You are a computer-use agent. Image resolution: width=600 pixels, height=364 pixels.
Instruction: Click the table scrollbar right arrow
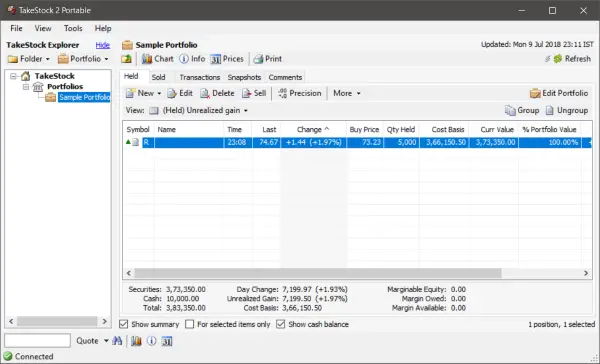[586, 273]
